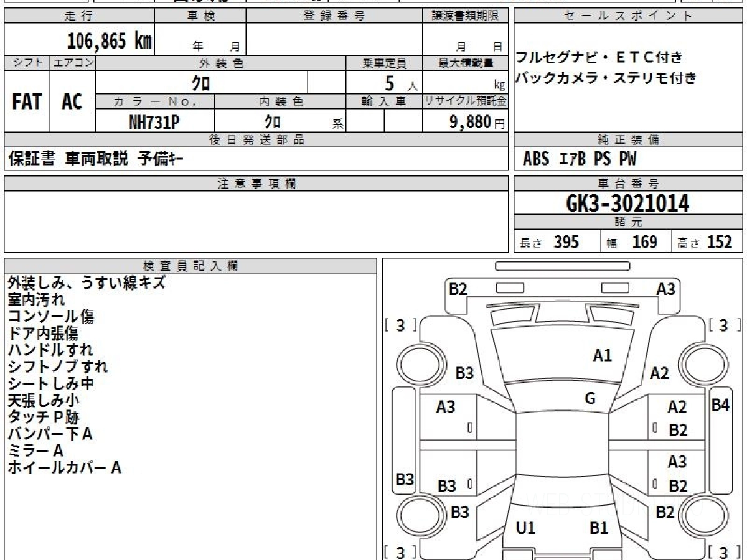Click the note コンソール傷
Viewport: 747px width, 560px height.
point(51,317)
